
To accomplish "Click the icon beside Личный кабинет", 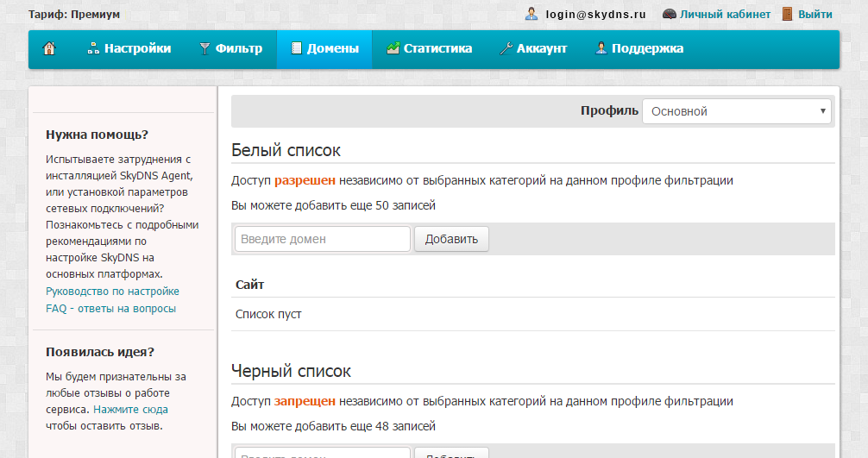I will pyautogui.click(x=669, y=14).
